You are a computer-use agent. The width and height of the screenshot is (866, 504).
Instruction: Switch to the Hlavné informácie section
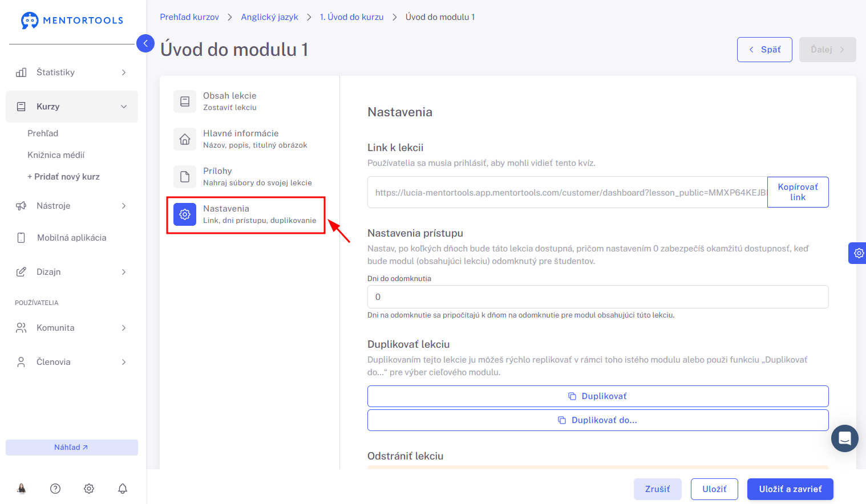[x=246, y=139]
